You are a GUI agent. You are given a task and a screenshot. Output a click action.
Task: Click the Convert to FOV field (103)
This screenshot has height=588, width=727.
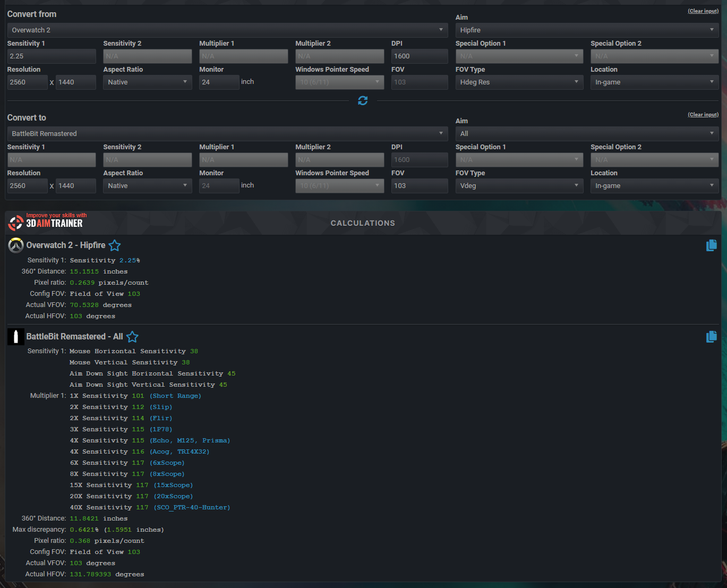[x=420, y=186]
